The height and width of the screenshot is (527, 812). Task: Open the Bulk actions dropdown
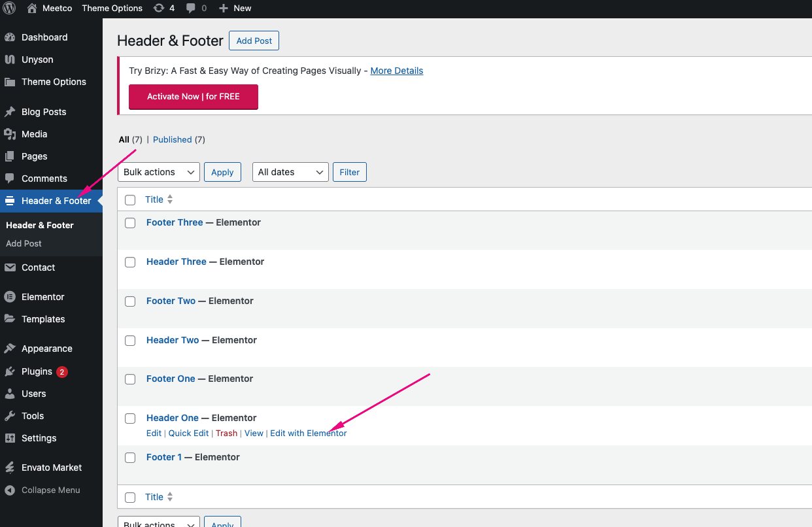(158, 172)
